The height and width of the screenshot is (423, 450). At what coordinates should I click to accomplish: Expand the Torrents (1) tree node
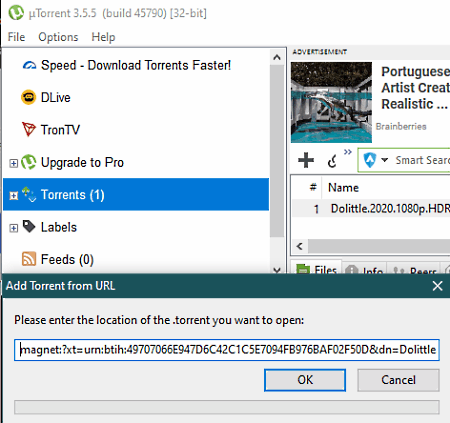[13, 195]
